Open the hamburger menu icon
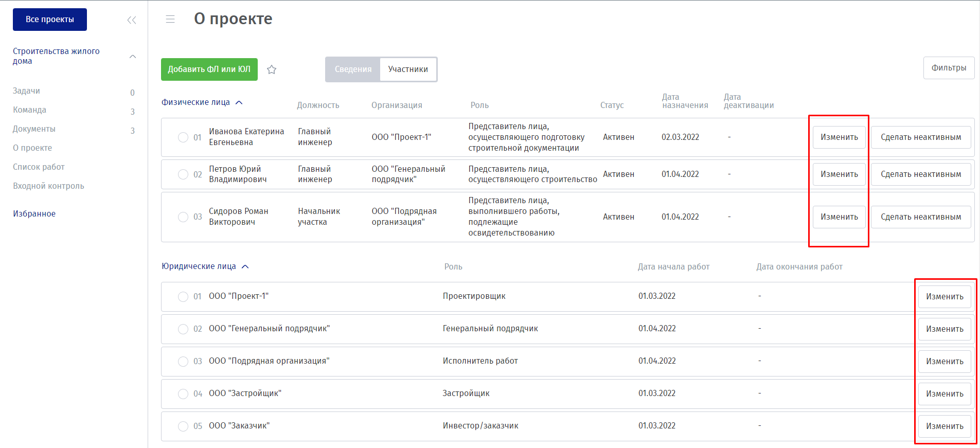The width and height of the screenshot is (980, 448). click(170, 20)
